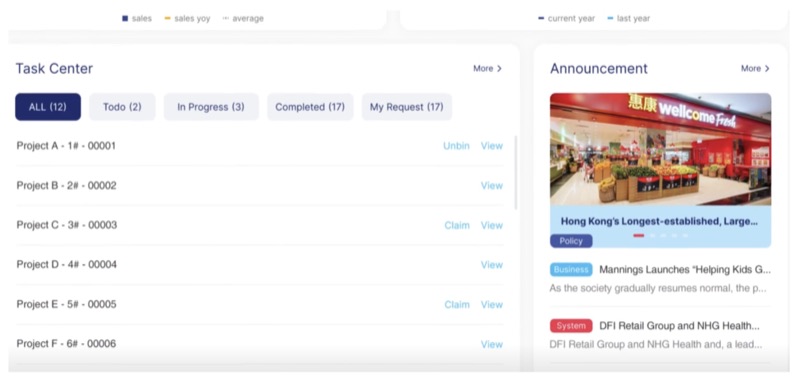
Task: Select the active red carousel indicator
Action: (638, 236)
